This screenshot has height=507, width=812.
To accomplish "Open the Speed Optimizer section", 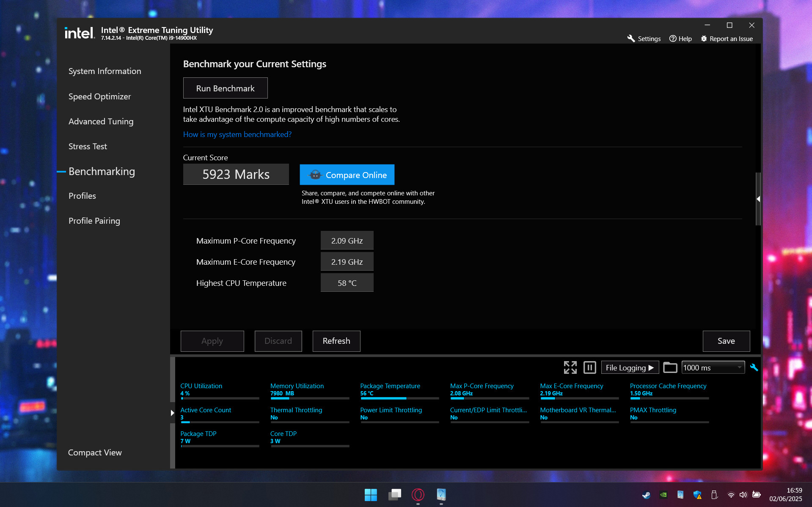I will (x=99, y=96).
